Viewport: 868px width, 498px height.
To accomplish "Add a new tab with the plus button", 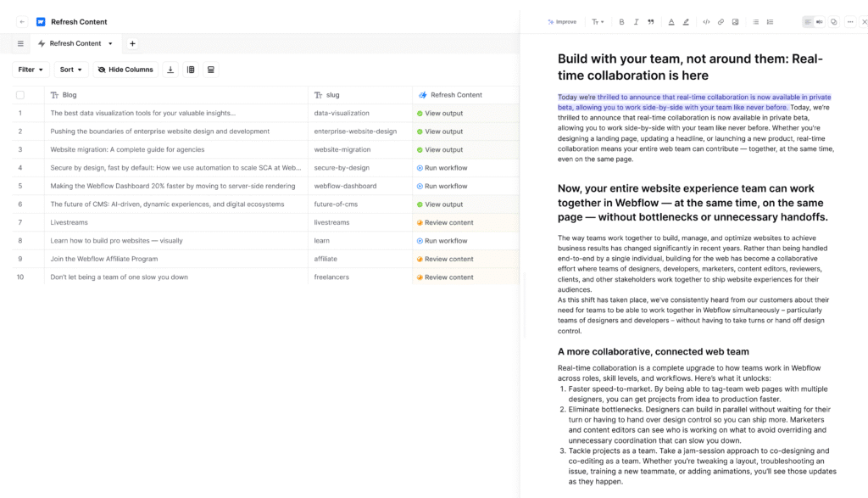I will [x=132, y=43].
